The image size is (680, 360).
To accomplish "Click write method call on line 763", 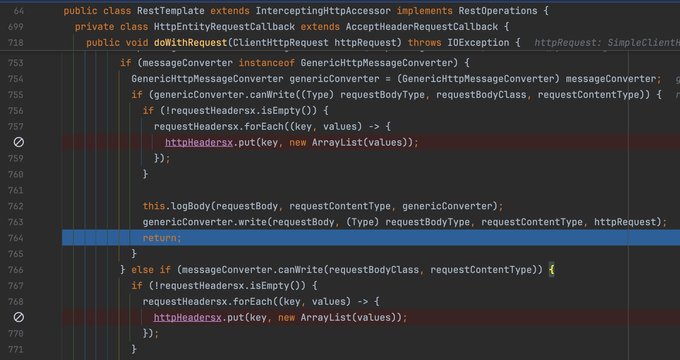I will point(252,222).
